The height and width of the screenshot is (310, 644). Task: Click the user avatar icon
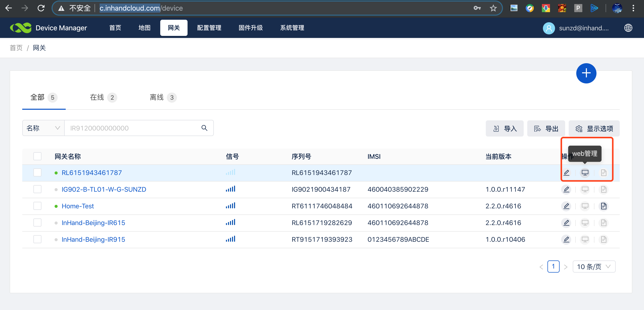[x=549, y=28]
